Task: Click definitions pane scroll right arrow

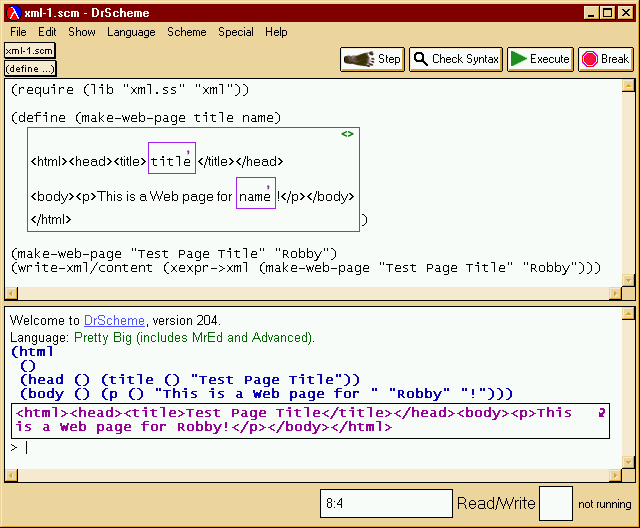Action: [x=615, y=293]
